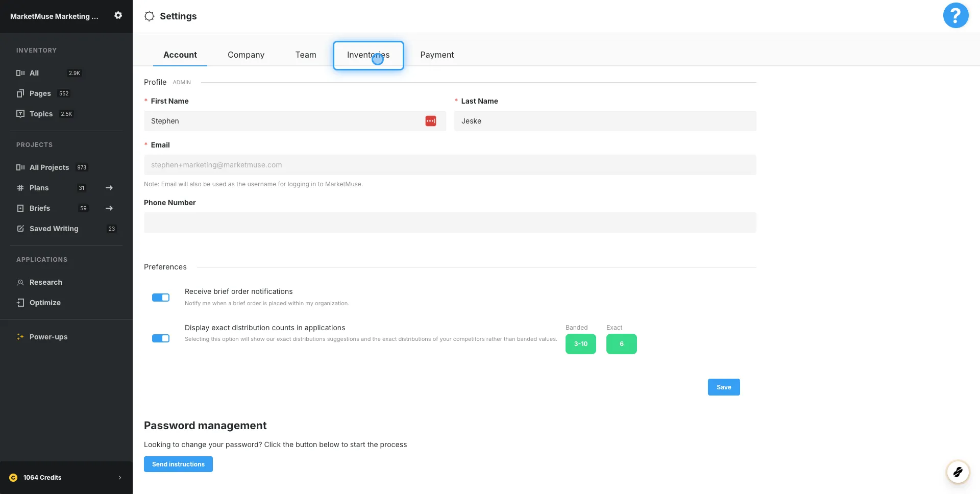Expand the 1064 Credits chevron
Screen dimensions: 980x494
tap(120, 478)
